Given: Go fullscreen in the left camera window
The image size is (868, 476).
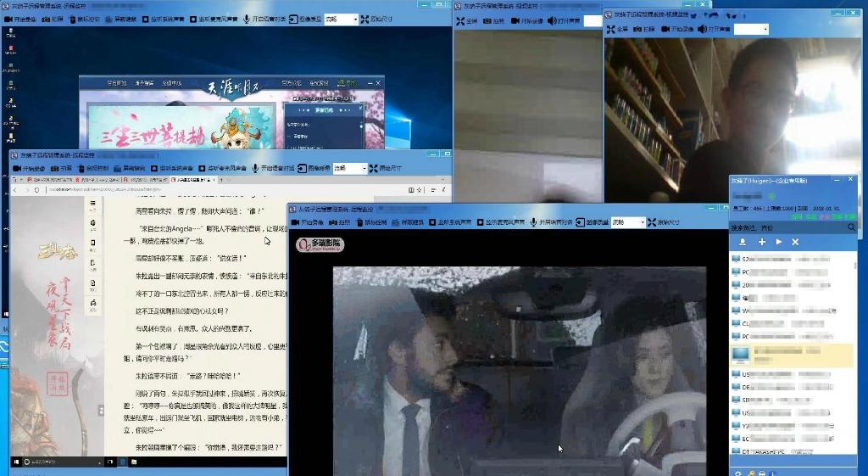Looking at the screenshot, I should pos(467,21).
